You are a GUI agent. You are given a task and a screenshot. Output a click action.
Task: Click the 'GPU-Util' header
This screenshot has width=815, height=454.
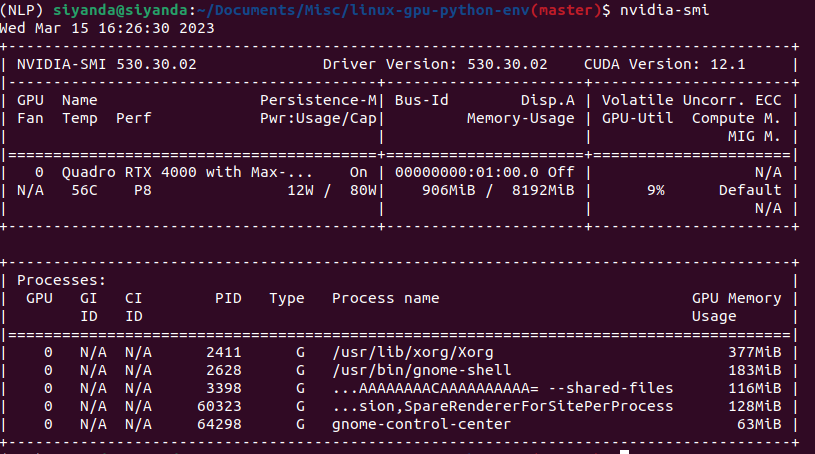[637, 118]
